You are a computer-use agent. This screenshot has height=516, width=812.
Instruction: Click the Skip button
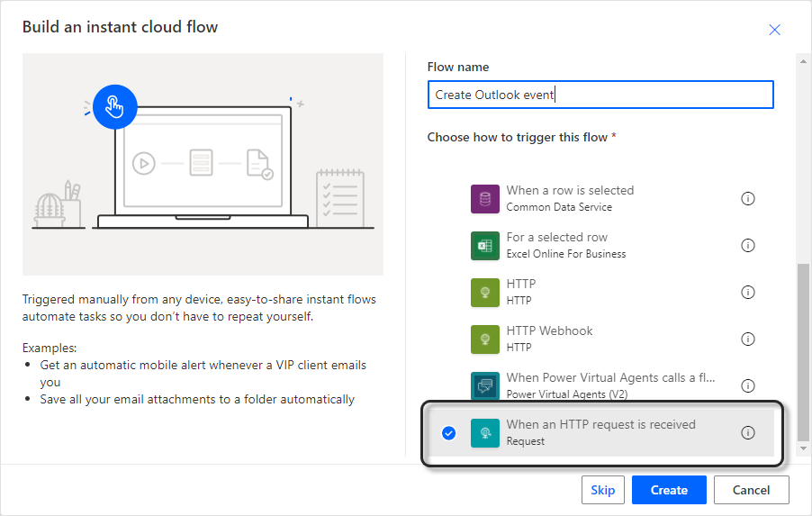click(603, 490)
